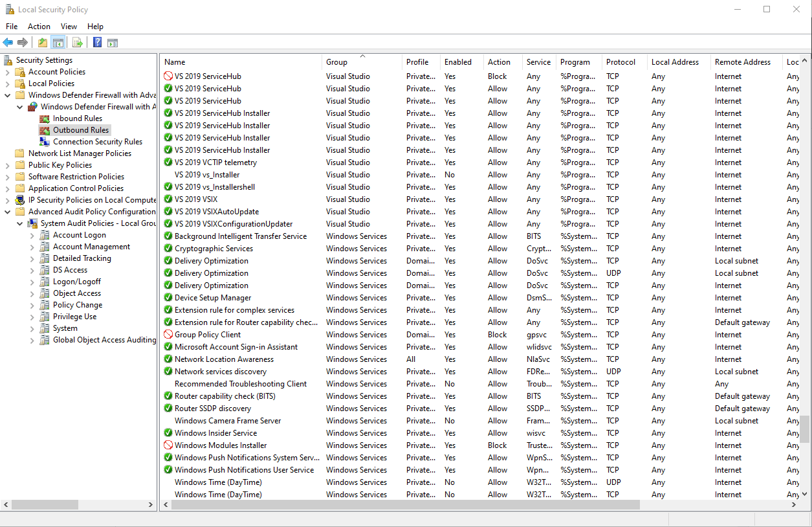Click the Outbound Rules shield icon
This screenshot has width=812, height=527.
pos(43,129)
